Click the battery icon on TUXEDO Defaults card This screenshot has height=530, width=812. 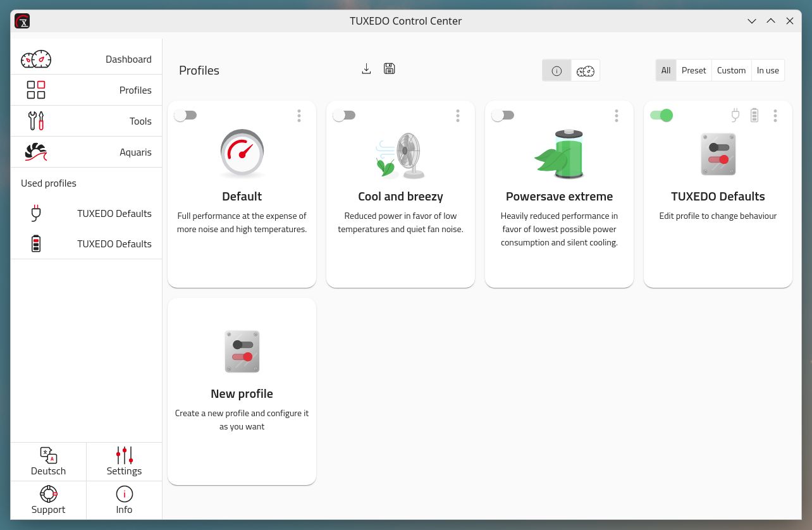click(754, 115)
